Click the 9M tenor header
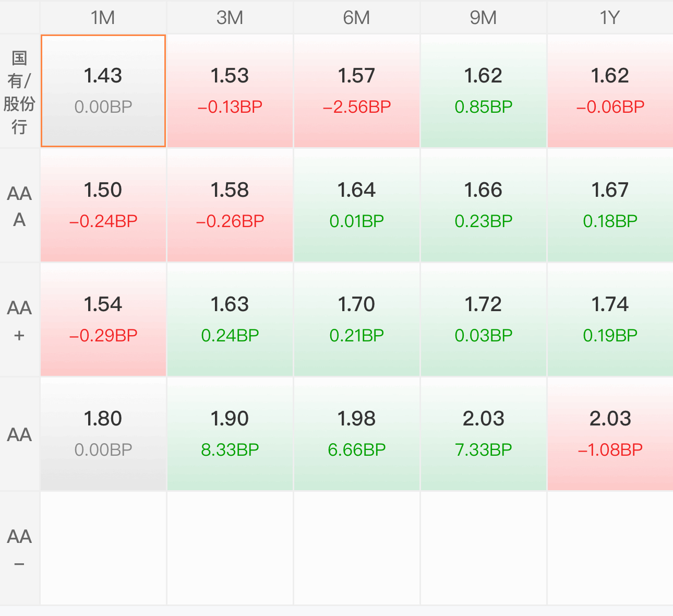Image resolution: width=673 pixels, height=616 pixels. pyautogui.click(x=484, y=18)
